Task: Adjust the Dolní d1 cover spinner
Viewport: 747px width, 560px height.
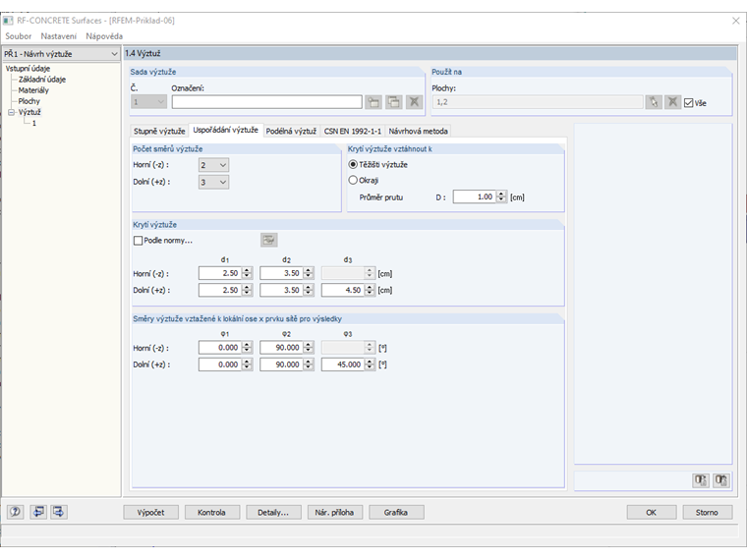Action: 248,290
